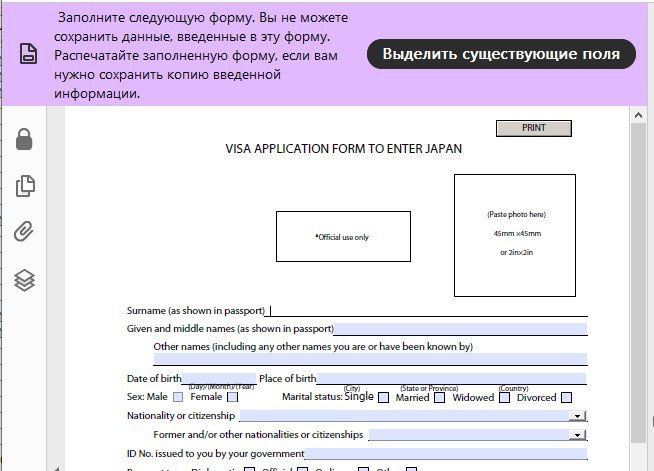This screenshot has height=471, width=654.
Task: Check the Single marital status box
Action: [x=383, y=398]
